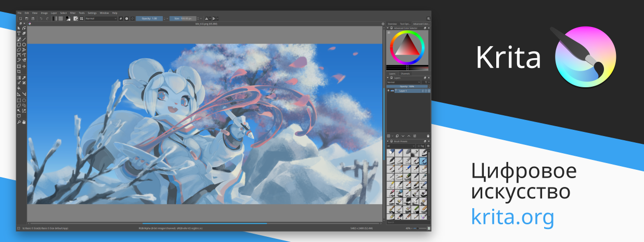Open the foreground/background color swatch

click(x=68, y=19)
